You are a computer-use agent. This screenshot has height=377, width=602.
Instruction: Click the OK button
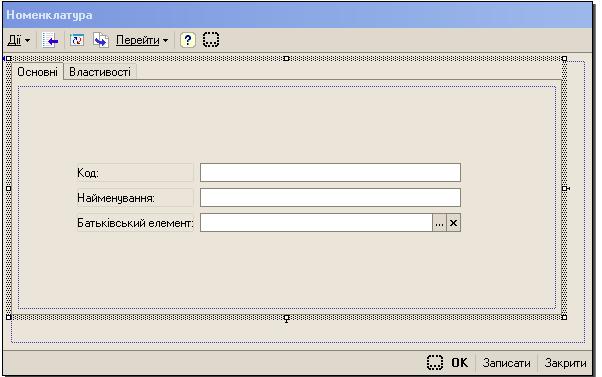(460, 362)
